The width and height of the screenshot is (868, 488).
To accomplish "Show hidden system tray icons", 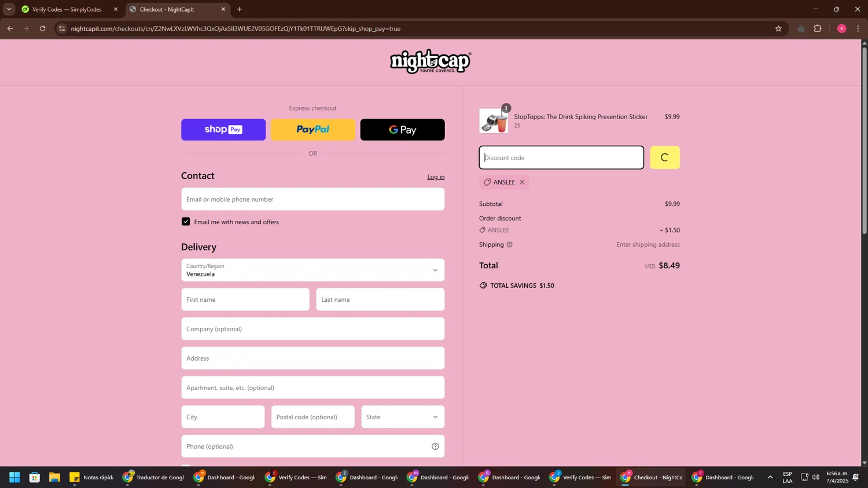I will point(770,478).
